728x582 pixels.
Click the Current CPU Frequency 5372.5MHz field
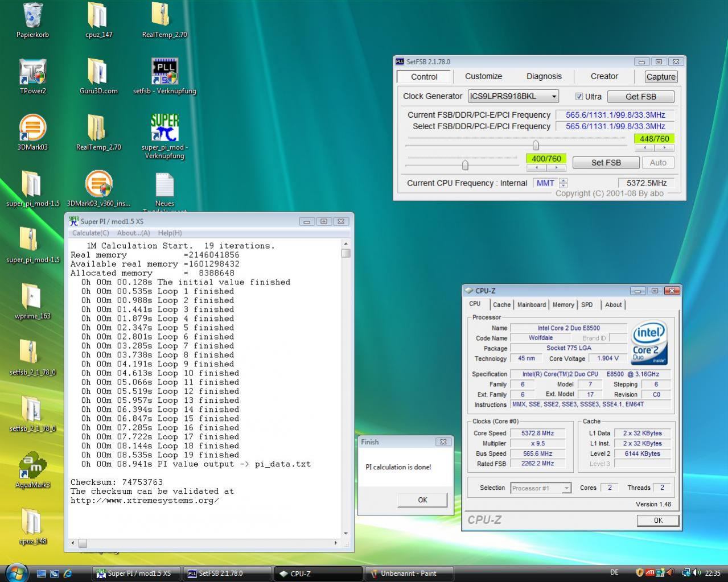(646, 183)
